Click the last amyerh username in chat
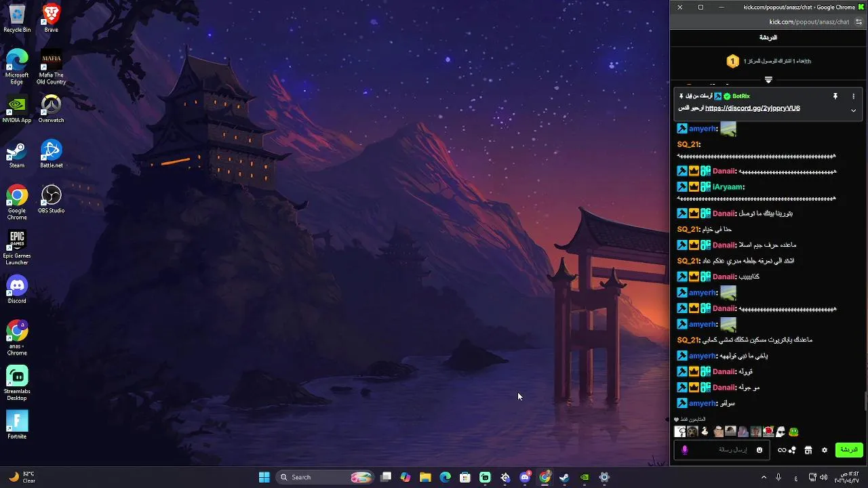The width and height of the screenshot is (868, 488). (703, 403)
